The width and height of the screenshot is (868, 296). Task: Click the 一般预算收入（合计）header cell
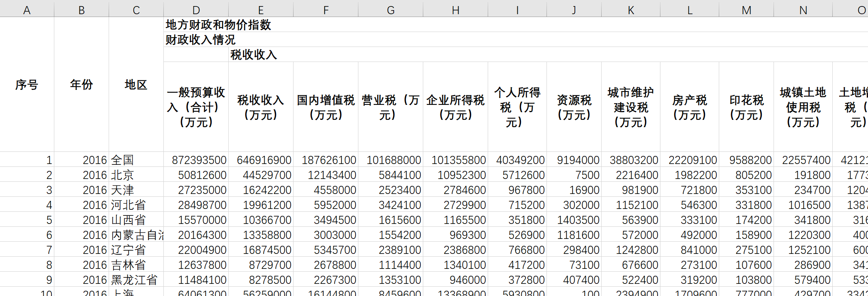(x=196, y=107)
